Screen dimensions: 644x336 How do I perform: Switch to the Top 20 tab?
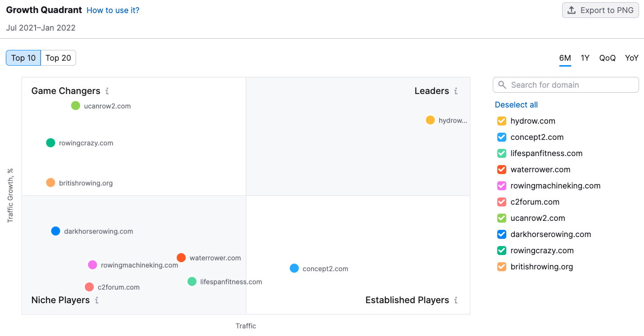click(59, 58)
